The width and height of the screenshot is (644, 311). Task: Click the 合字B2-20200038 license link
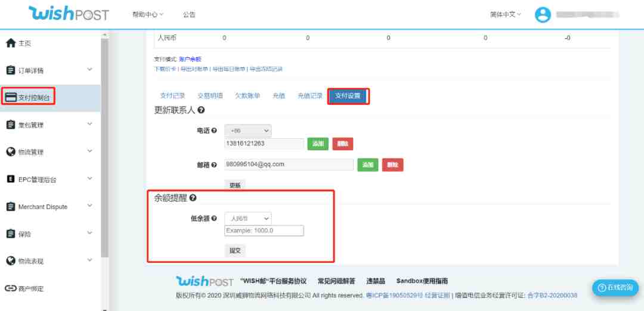pos(552,296)
